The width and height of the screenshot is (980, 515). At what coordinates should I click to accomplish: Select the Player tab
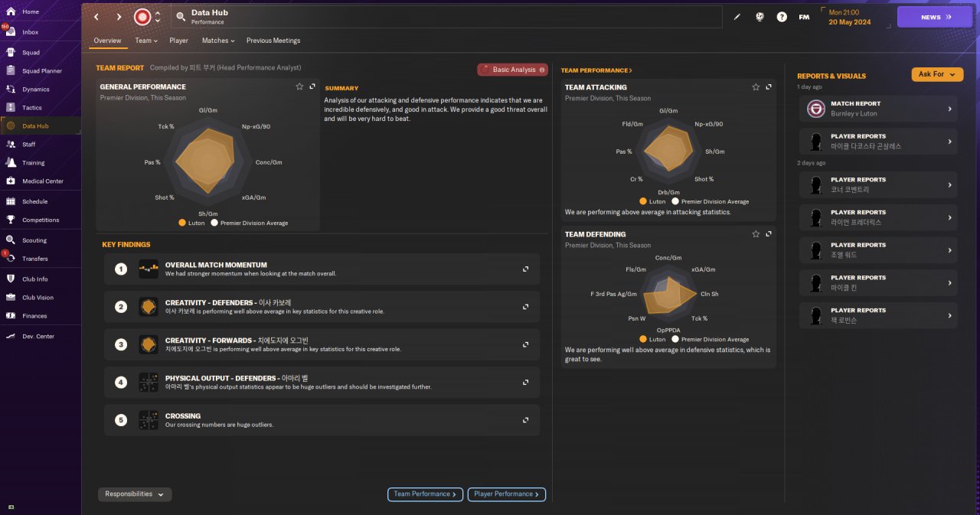pos(178,41)
